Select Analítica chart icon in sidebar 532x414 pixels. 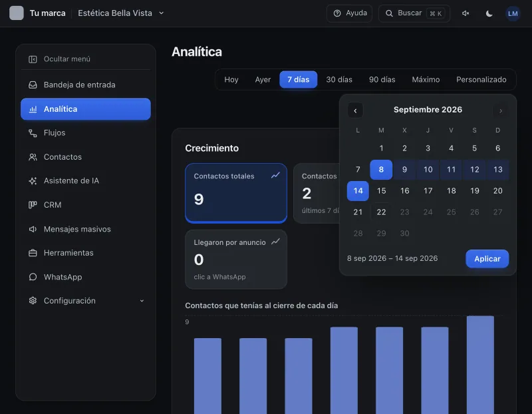pos(33,109)
